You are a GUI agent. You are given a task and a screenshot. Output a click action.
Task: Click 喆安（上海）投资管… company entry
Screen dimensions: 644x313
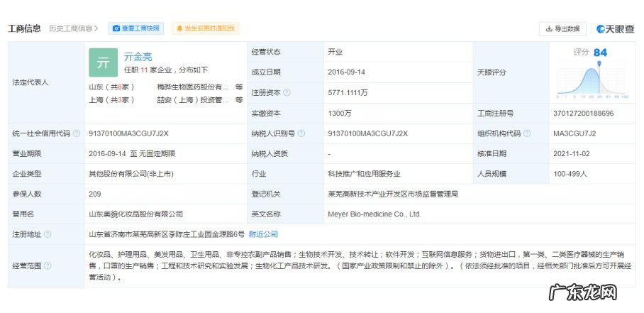193,100
